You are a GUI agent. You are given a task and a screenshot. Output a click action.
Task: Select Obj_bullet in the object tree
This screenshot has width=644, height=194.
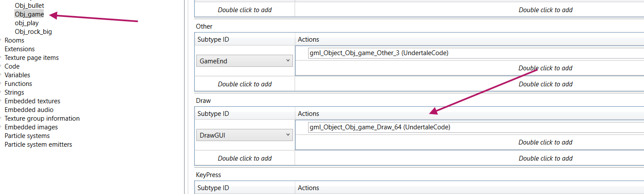[x=29, y=6]
